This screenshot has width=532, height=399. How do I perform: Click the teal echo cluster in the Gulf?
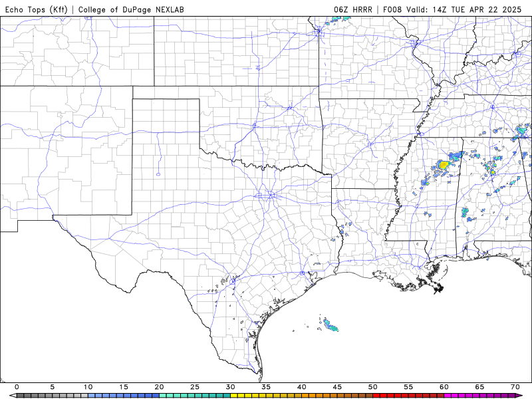[x=331, y=325]
